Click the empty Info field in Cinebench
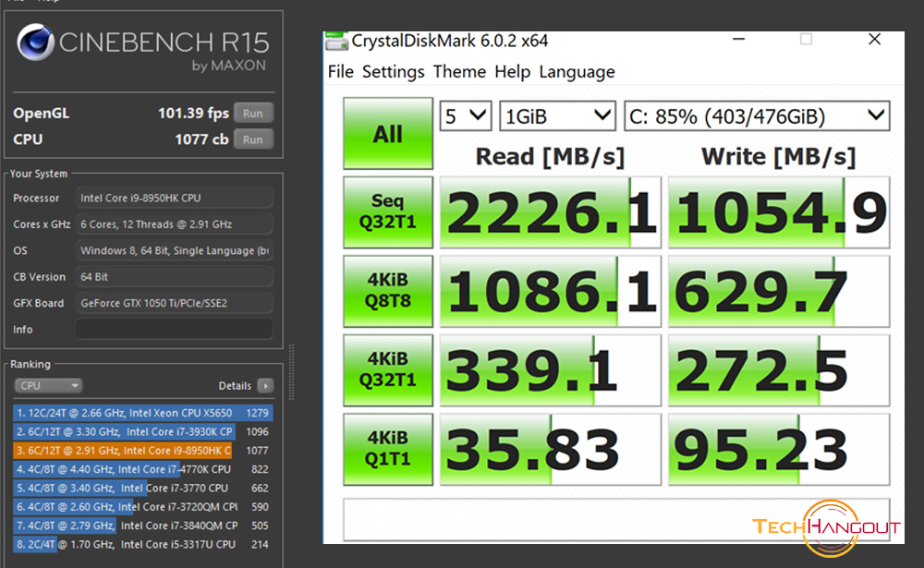Image resolution: width=924 pixels, height=568 pixels. pos(175,330)
